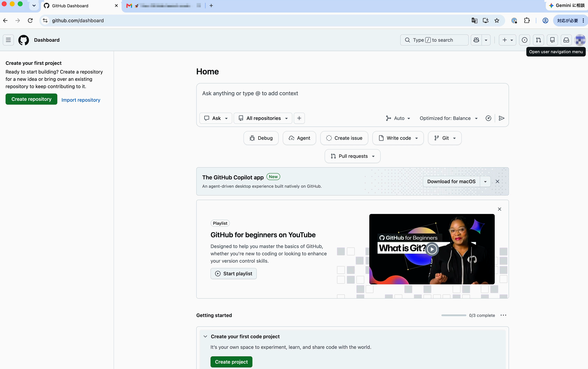Open Optimized for: Balance dropdown
The height and width of the screenshot is (369, 588).
(449, 118)
